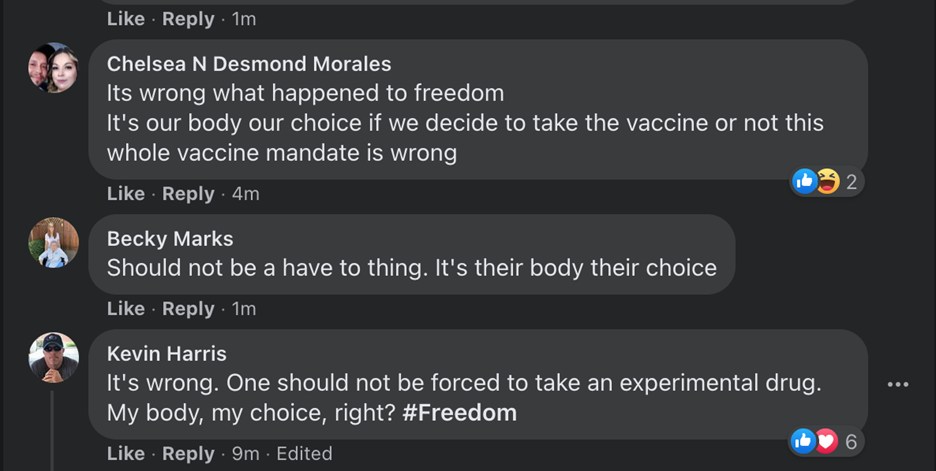The width and height of the screenshot is (936, 471).
Task: Like Becky Marks's comment
Action: coord(126,309)
